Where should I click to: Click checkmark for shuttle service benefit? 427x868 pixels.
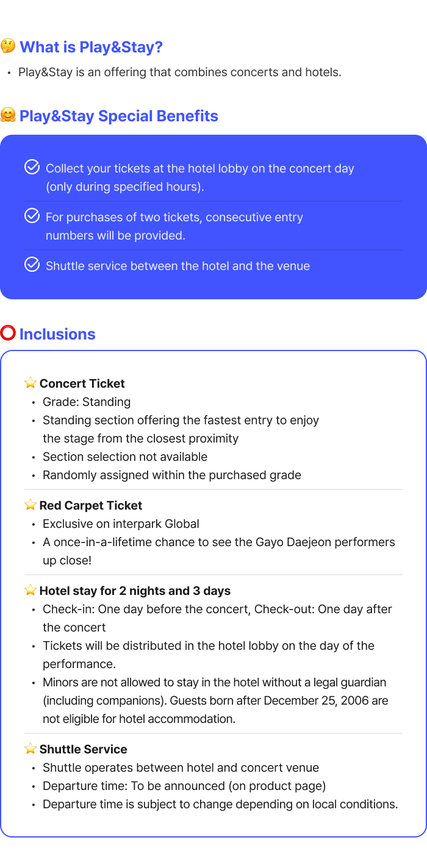click(32, 265)
